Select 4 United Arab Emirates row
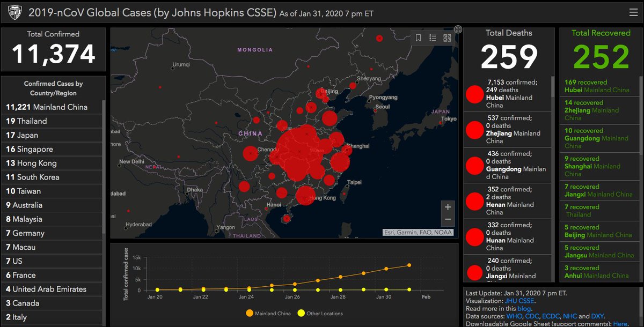The height and width of the screenshot is (327, 644). coord(52,288)
